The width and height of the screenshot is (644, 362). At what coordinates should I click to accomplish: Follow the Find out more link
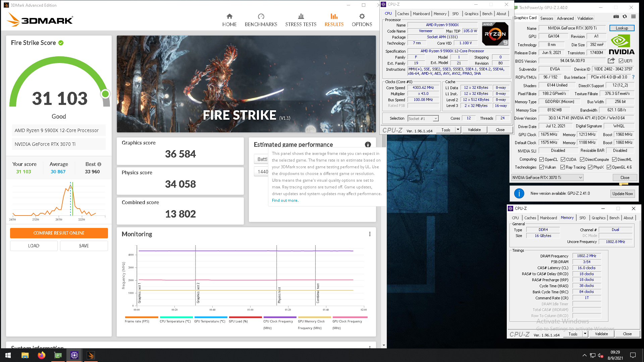285,200
